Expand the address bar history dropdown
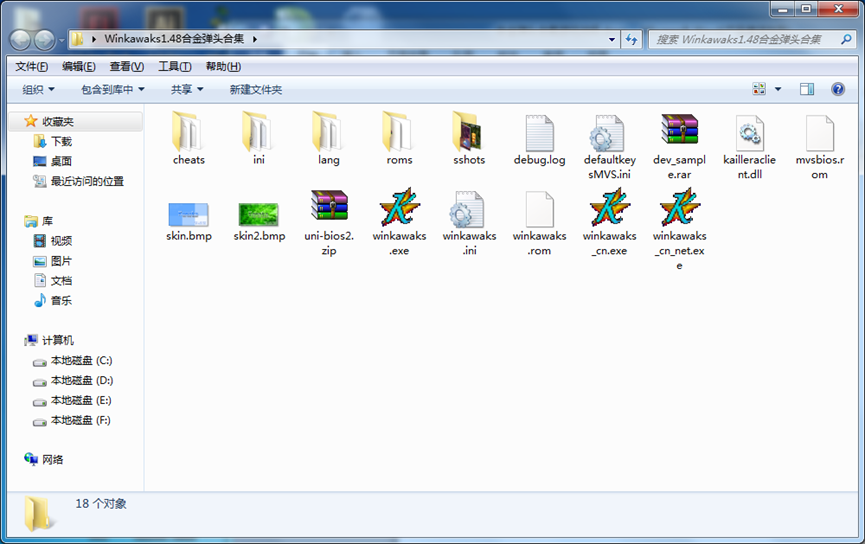This screenshot has width=865, height=544. coord(612,39)
